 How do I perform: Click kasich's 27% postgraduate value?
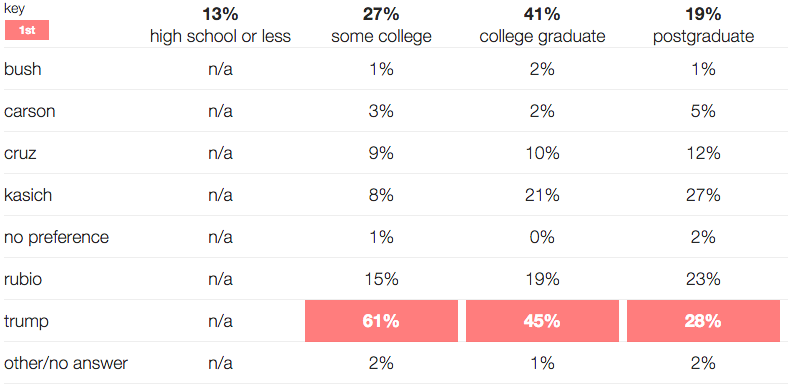point(704,195)
